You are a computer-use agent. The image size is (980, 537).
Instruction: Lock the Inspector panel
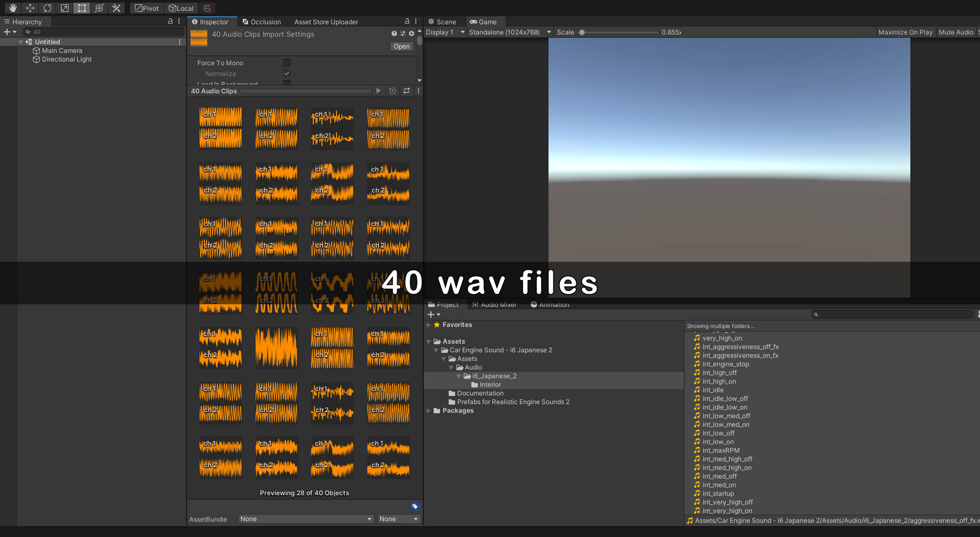407,21
